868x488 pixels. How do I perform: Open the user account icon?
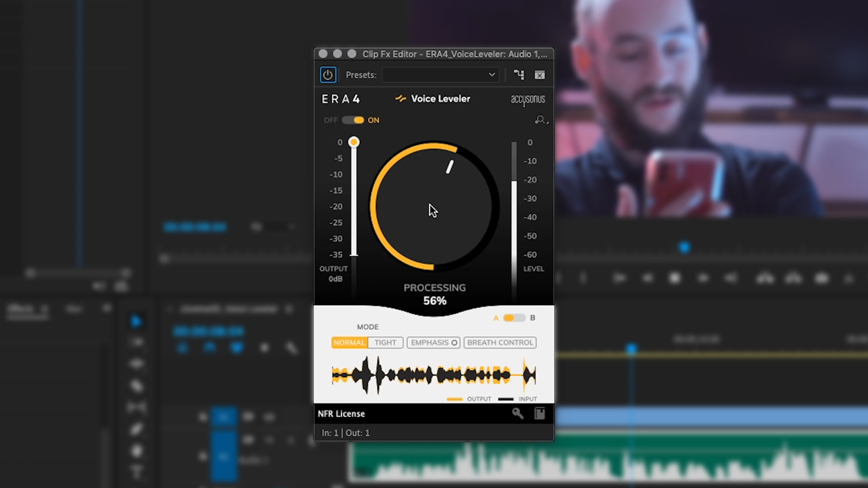pos(541,120)
